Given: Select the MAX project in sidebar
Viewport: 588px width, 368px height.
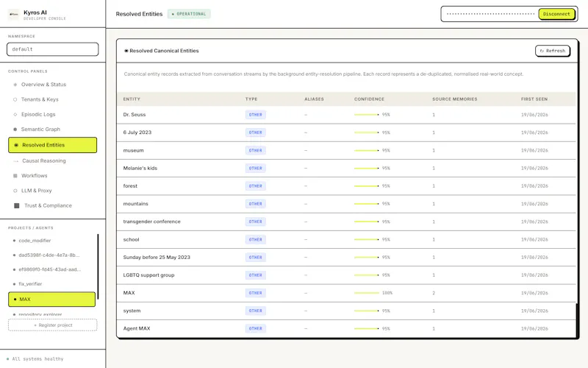Looking at the screenshot, I should 51,300.
